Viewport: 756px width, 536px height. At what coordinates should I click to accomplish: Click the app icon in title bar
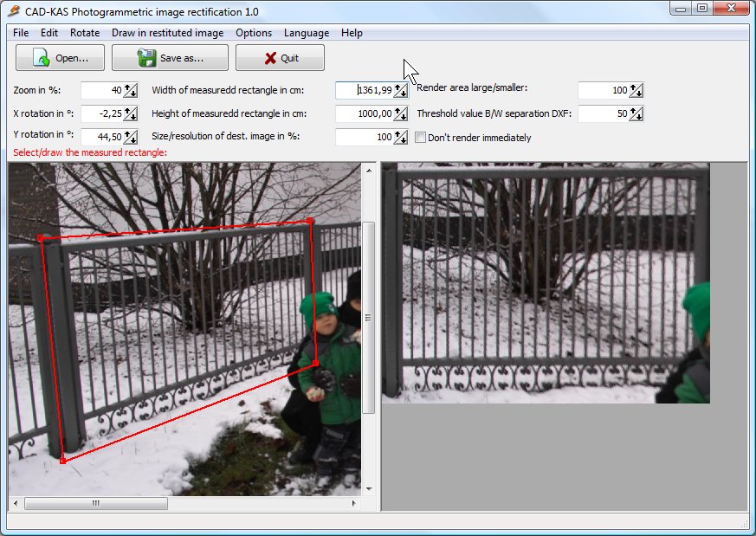pyautogui.click(x=13, y=11)
